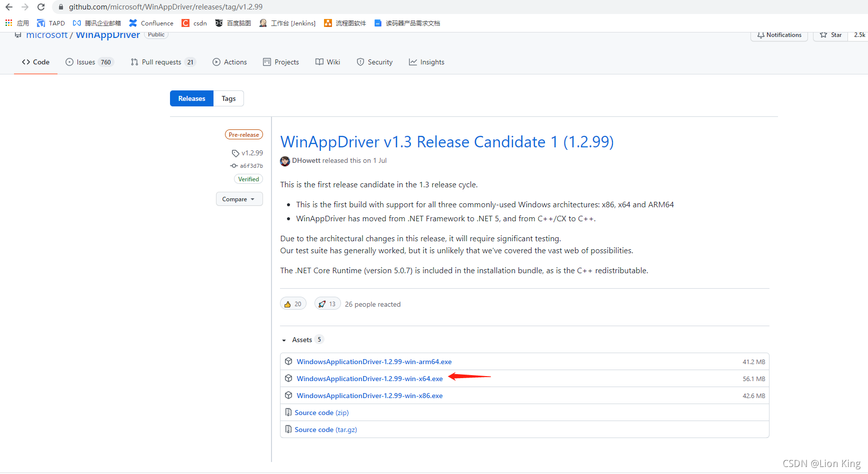Open the 流程图软件 bookmark

coord(345,23)
